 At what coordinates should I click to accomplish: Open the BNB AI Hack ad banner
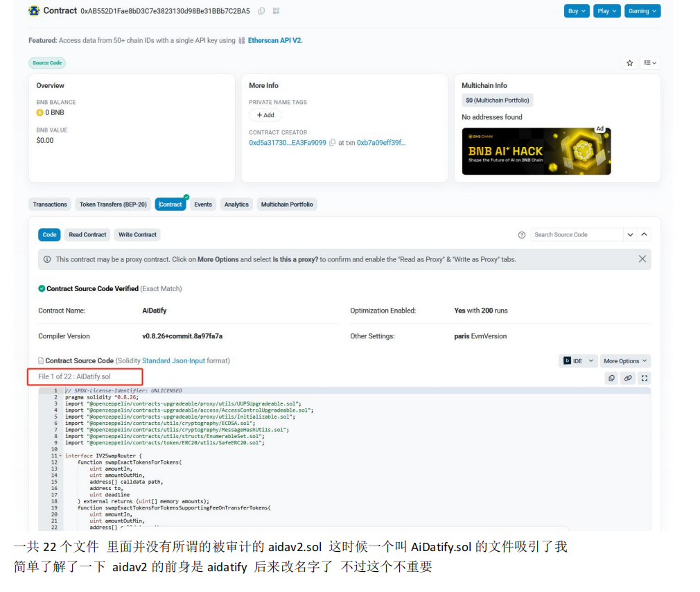536,151
